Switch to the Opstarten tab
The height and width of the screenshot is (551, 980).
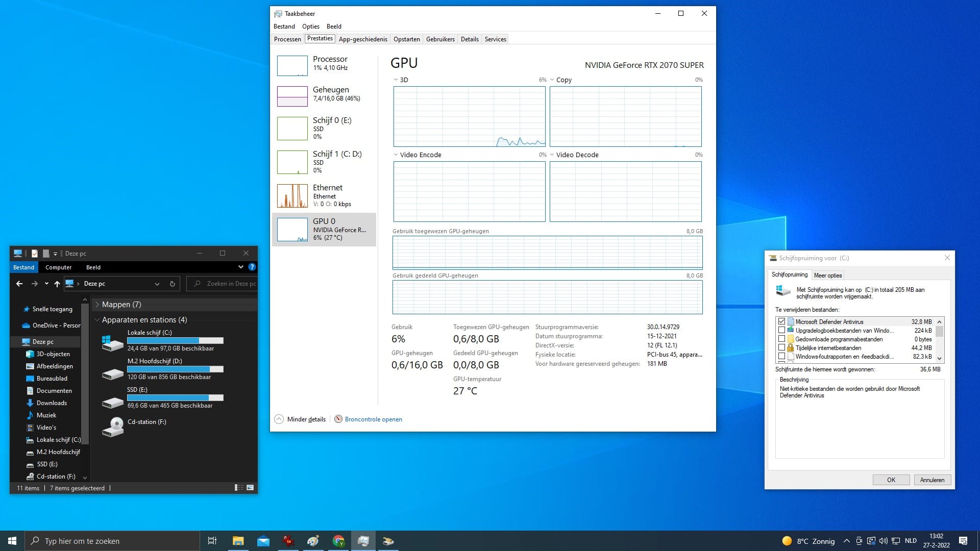pos(407,39)
